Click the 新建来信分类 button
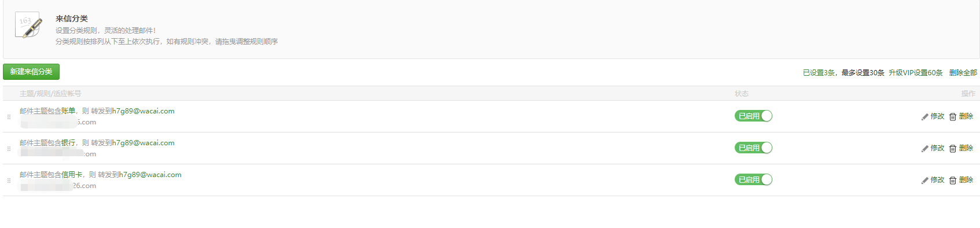This screenshot has height=228, width=980. (x=31, y=72)
